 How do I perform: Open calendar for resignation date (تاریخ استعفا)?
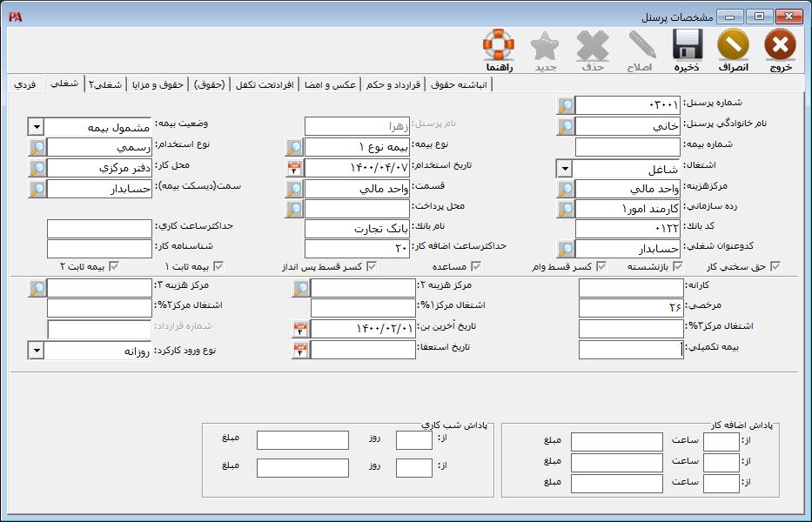[x=300, y=350]
